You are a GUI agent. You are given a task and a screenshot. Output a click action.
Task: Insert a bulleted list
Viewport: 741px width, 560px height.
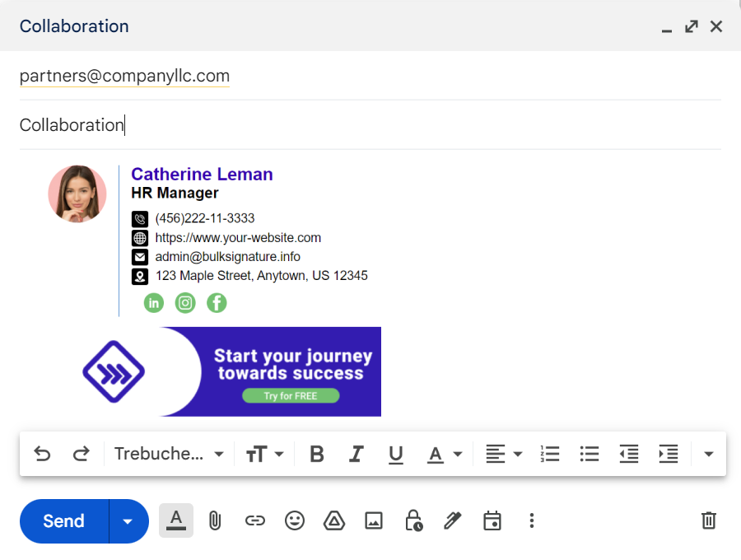pos(590,454)
